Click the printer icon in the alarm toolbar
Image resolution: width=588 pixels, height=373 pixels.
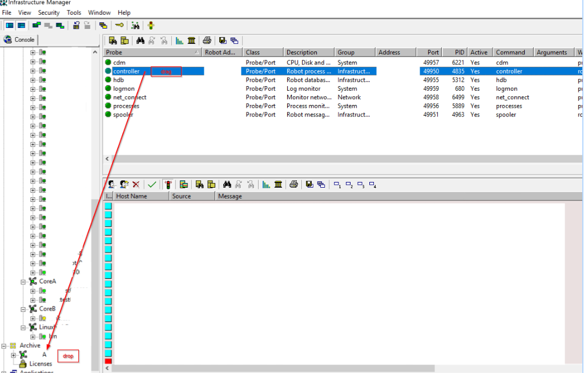[x=293, y=184]
